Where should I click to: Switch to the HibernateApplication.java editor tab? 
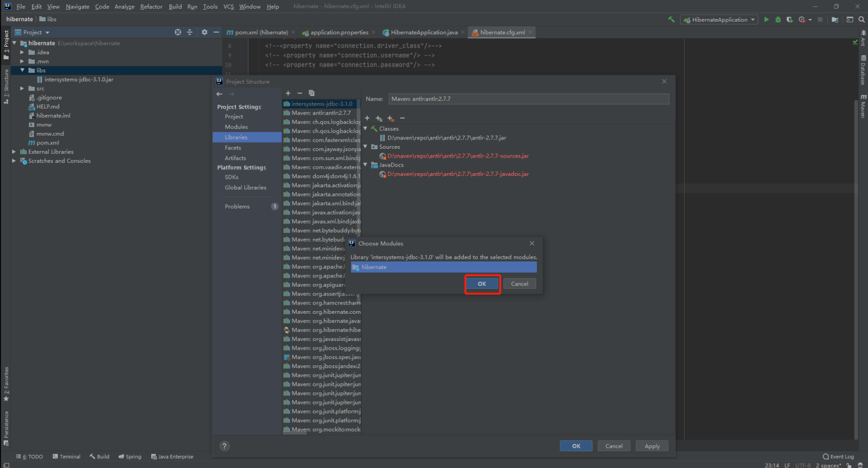click(x=424, y=33)
